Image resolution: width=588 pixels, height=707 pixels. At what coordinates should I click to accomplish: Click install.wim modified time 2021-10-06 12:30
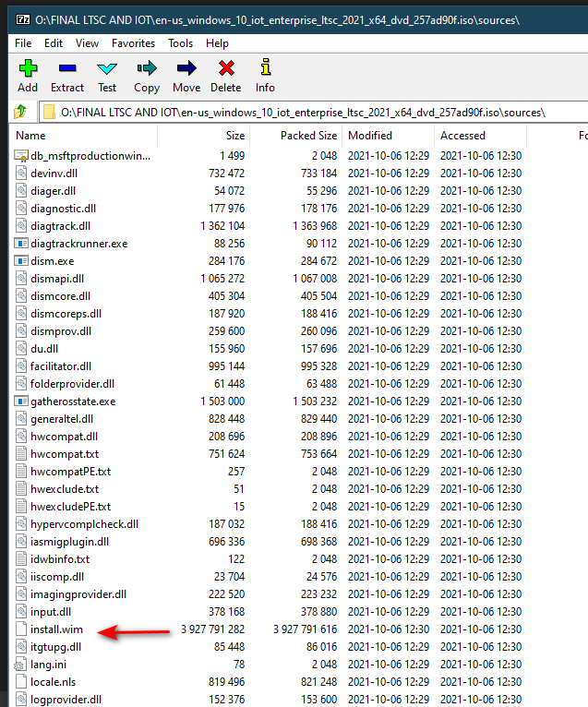(389, 629)
